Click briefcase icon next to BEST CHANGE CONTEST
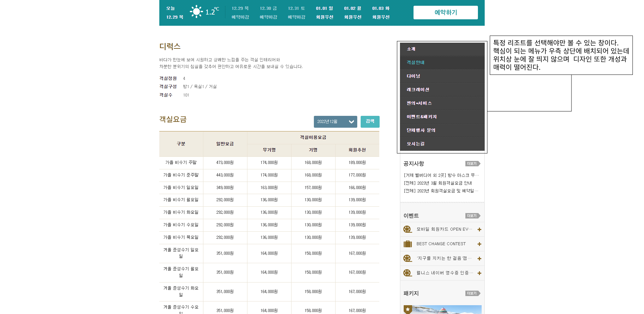Screen dimensions: 644x314 tap(407, 244)
